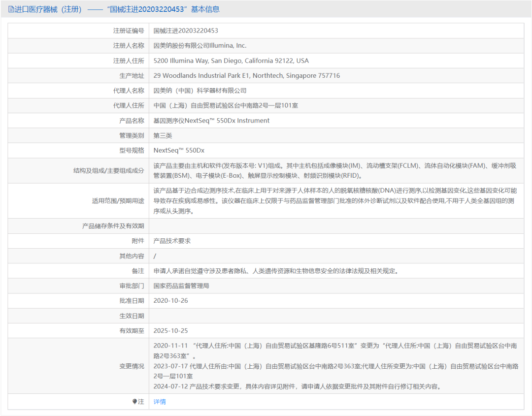Select agent address 台中南路2号一层101室 in 代理人住所 row
The width and height of the screenshot is (532, 416).
pos(226,105)
